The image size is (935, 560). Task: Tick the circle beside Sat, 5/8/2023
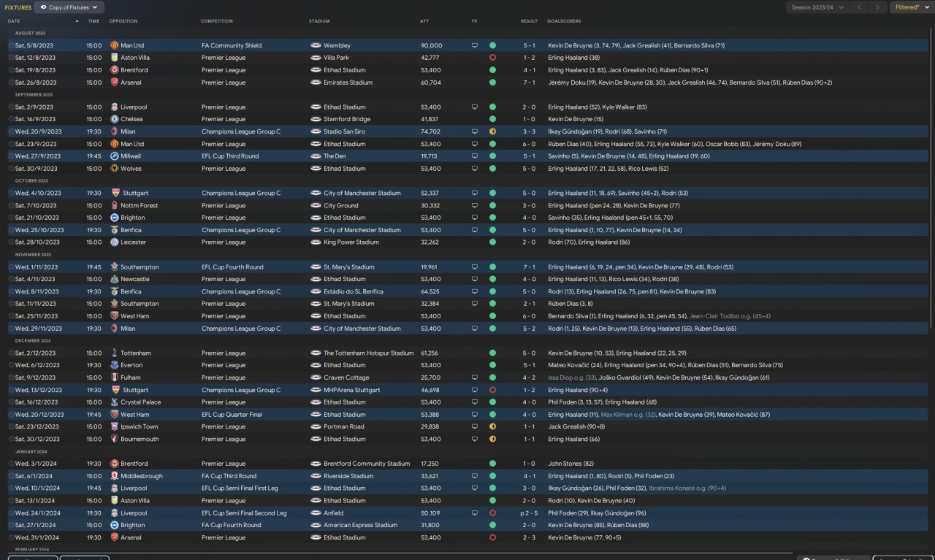click(11, 45)
